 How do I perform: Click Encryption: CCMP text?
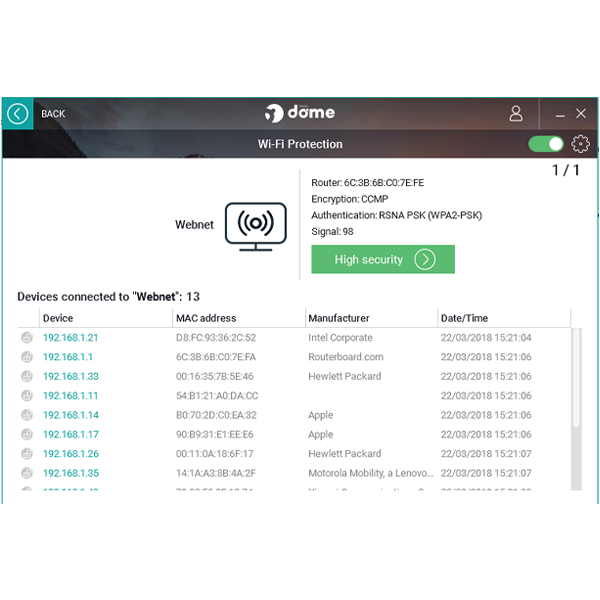click(x=350, y=199)
